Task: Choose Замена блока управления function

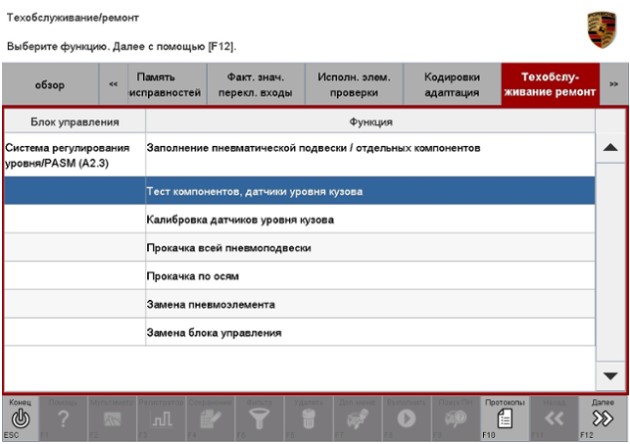Action: point(214,331)
